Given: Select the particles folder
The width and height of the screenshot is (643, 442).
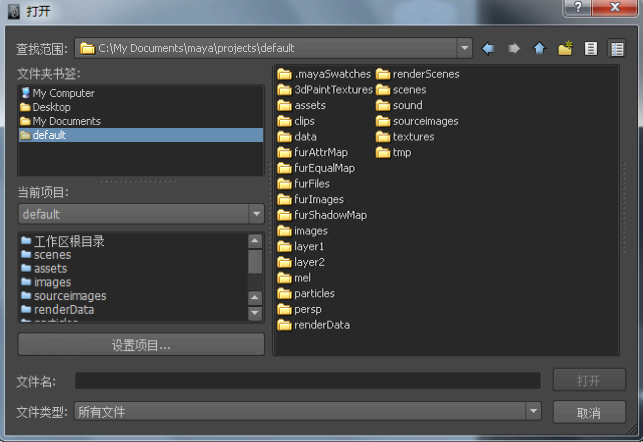Looking at the screenshot, I should tap(306, 294).
